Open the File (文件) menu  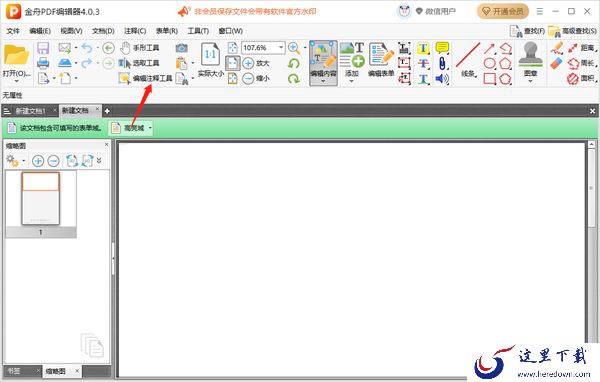(x=13, y=31)
